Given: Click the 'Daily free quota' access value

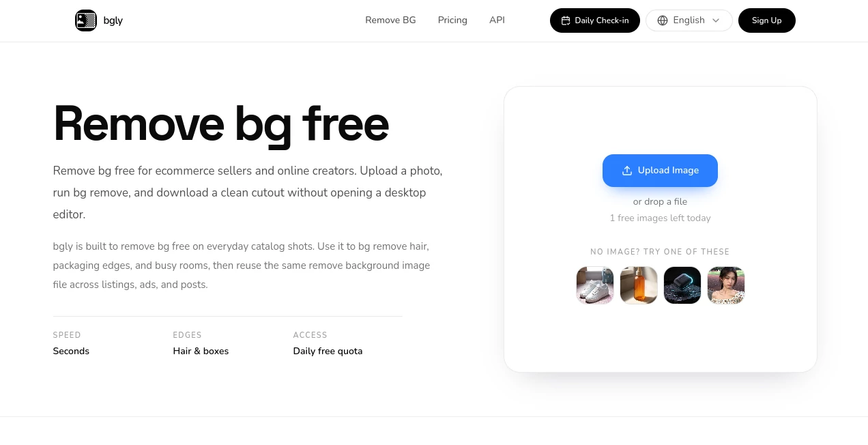Looking at the screenshot, I should point(328,351).
